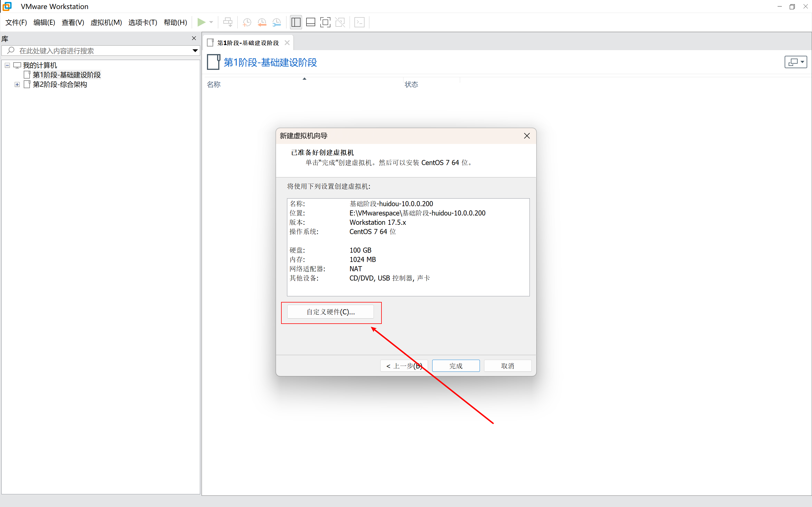Image resolution: width=812 pixels, height=507 pixels.
Task: Toggle the library sidebar view icon
Action: [x=296, y=23]
